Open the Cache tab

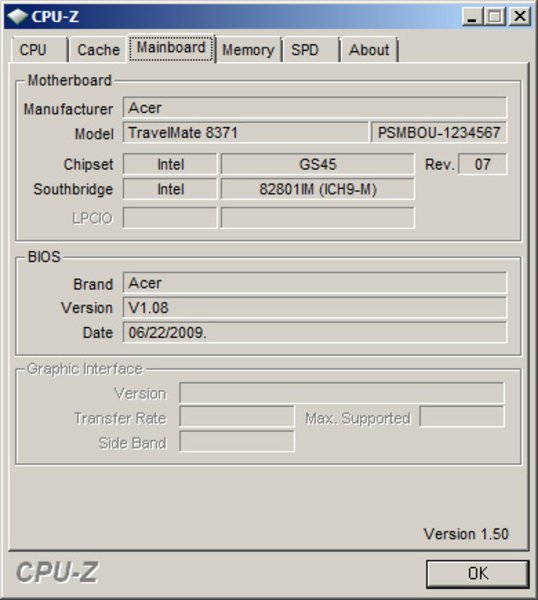tap(98, 50)
